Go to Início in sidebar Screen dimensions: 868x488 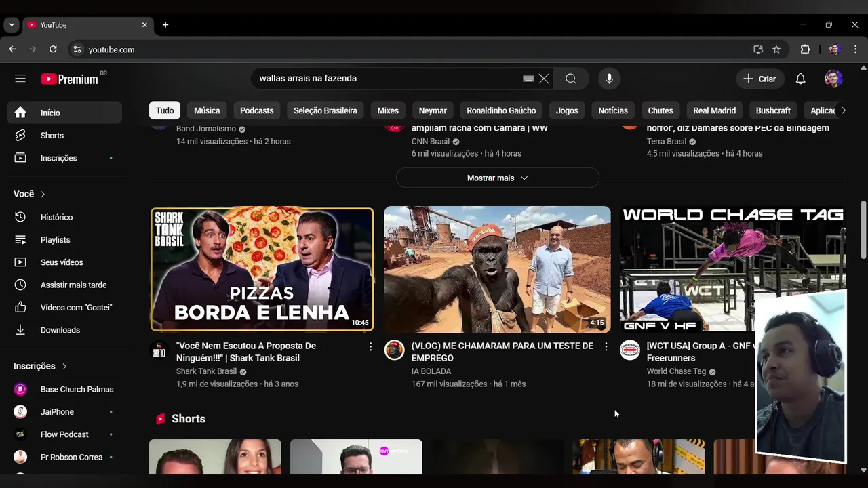pyautogui.click(x=64, y=113)
